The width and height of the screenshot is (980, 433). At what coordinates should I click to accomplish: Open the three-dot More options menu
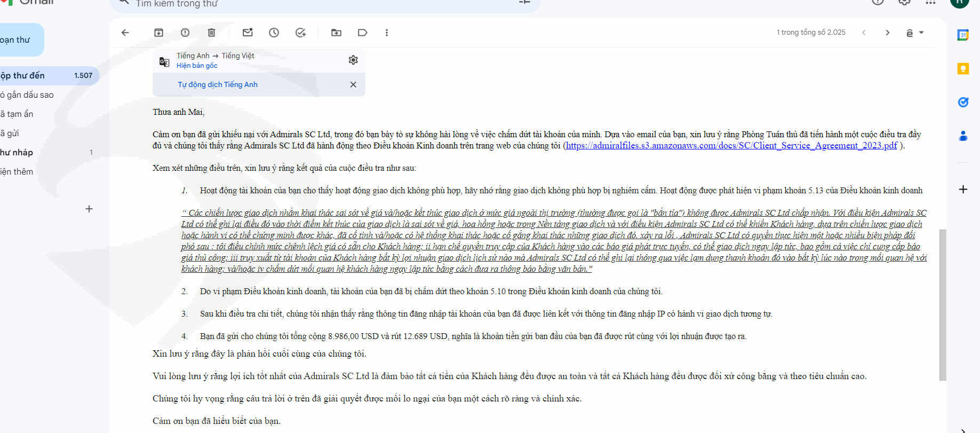(387, 33)
